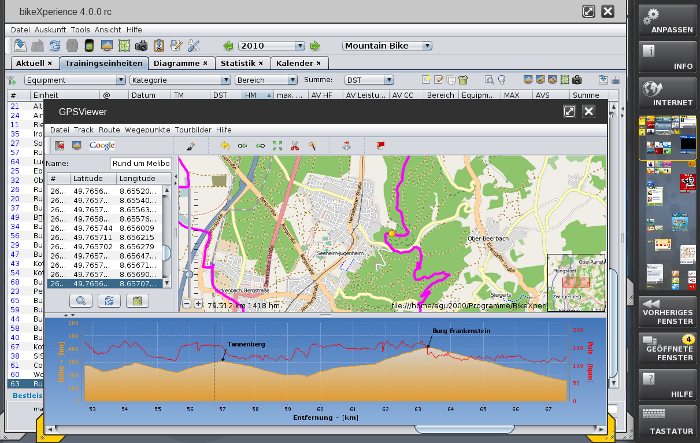This screenshot has width=700, height=443.
Task: Click the camera icon in bikeXperience toolbar
Action: (x=142, y=46)
